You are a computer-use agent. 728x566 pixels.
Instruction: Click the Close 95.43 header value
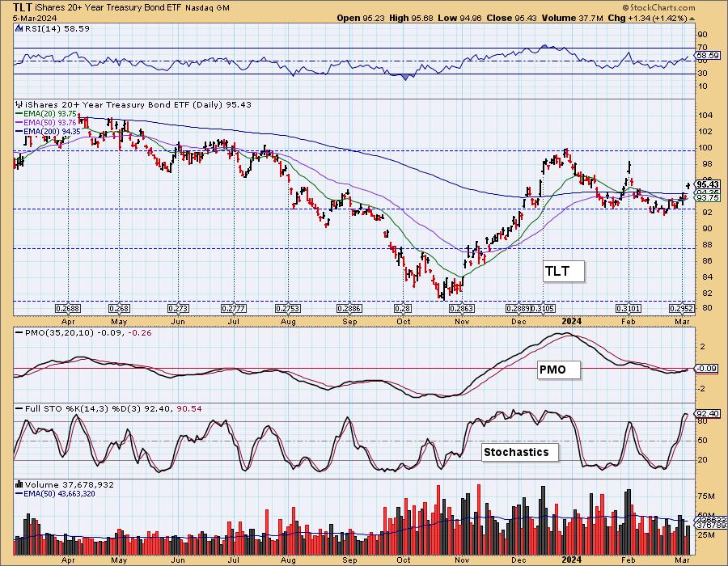(x=512, y=18)
